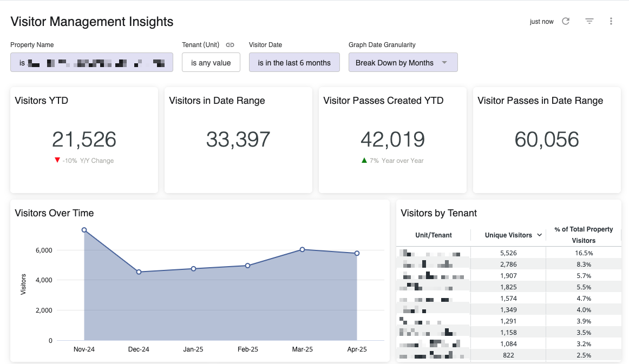
Task: Click the sort arrow on Unique Visitors column
Action: coord(539,235)
